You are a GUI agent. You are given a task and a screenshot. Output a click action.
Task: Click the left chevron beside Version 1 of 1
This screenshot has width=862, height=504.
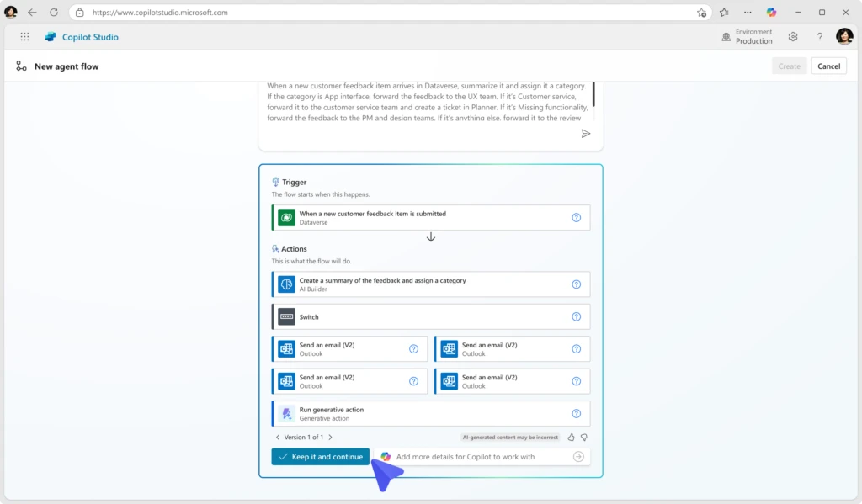point(278,437)
